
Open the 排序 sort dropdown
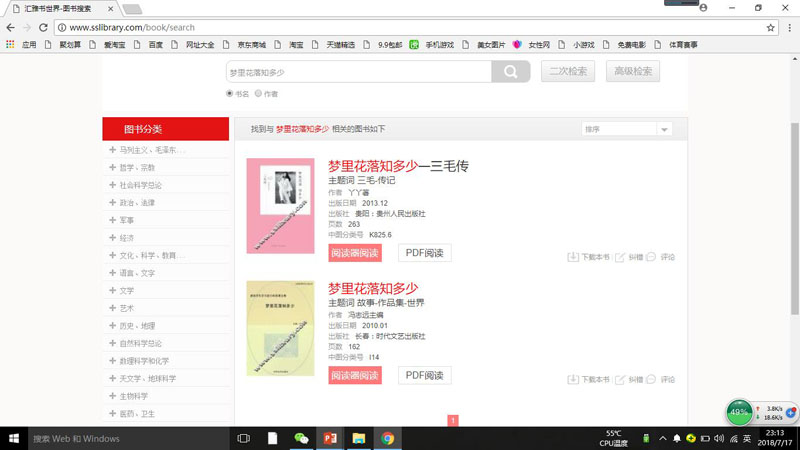pyautogui.click(x=627, y=129)
